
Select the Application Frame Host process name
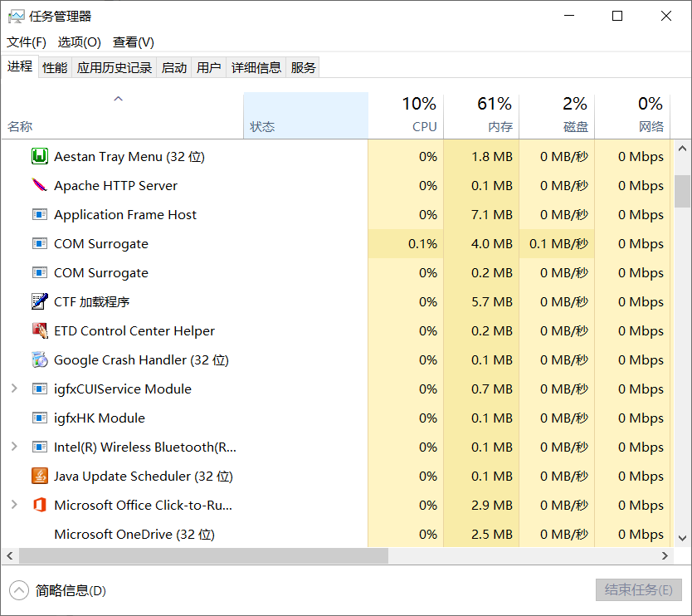(125, 215)
